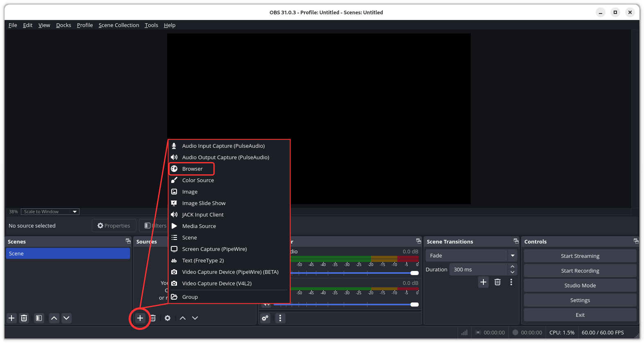Add a new source with the plus icon
644x343 pixels.
click(140, 318)
